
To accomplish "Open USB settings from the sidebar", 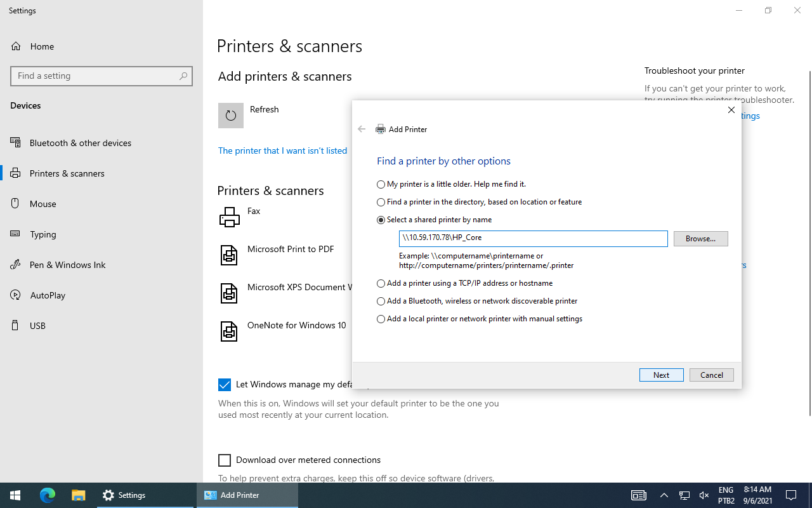I will [37, 325].
